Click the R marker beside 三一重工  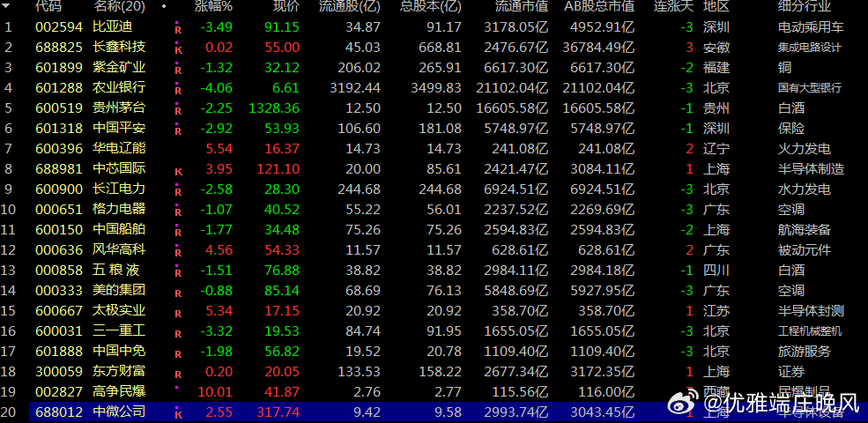[178, 334]
